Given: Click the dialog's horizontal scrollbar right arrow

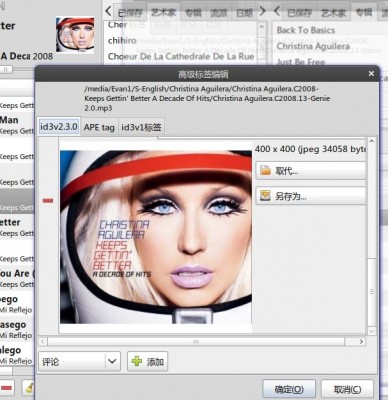Looking at the screenshot, I should tap(361, 342).
